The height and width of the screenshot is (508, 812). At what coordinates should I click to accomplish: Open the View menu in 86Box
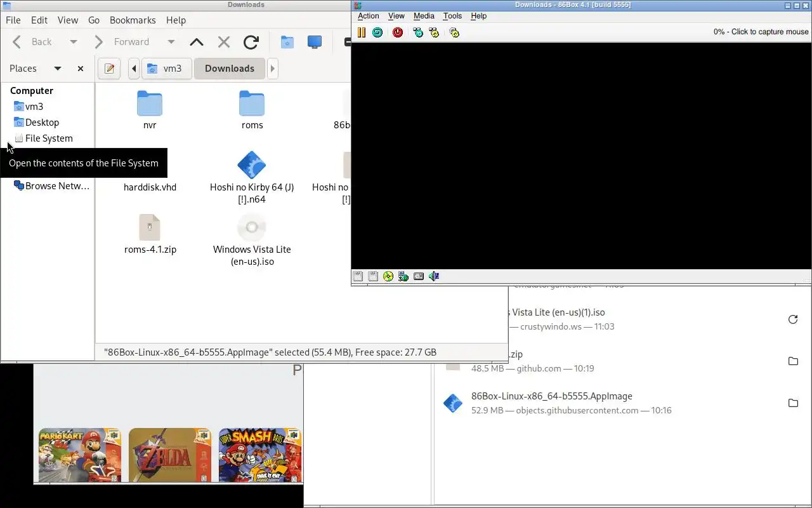396,16
